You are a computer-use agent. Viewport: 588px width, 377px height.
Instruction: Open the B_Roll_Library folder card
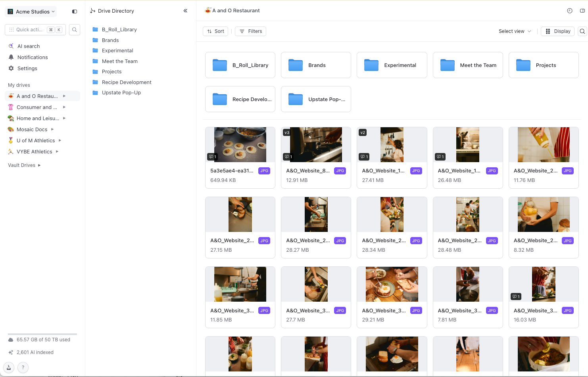coord(240,65)
